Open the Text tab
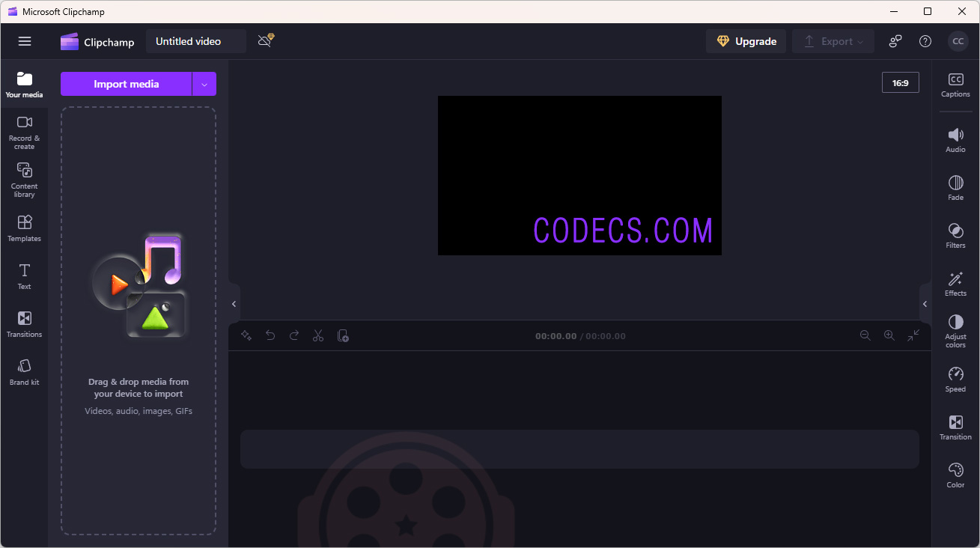Screen dimensions: 980x548 tap(25, 276)
